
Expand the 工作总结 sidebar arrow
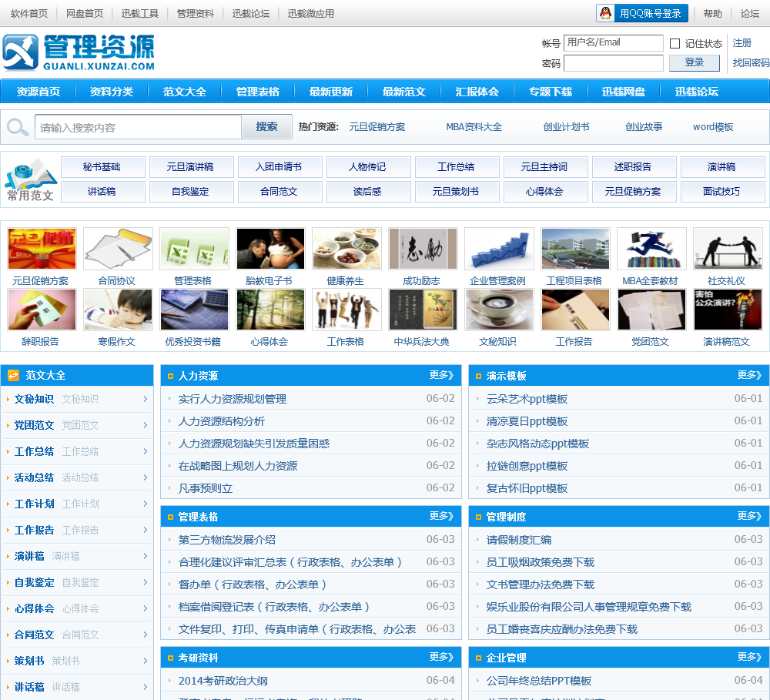146,451
